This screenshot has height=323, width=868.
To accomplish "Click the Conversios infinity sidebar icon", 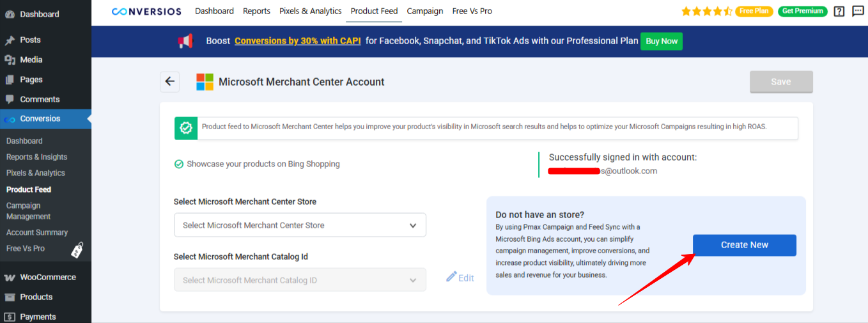I will 10,120.
